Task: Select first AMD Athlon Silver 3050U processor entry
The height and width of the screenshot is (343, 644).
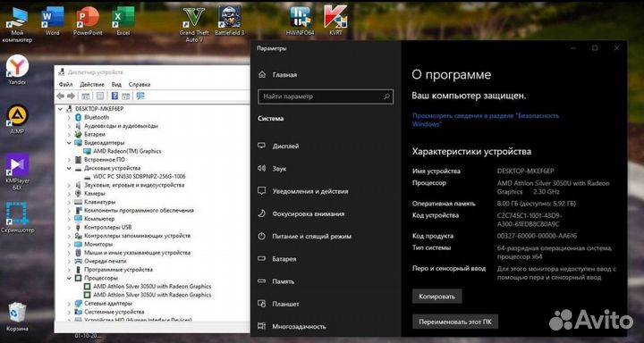Action: pyautogui.click(x=148, y=287)
